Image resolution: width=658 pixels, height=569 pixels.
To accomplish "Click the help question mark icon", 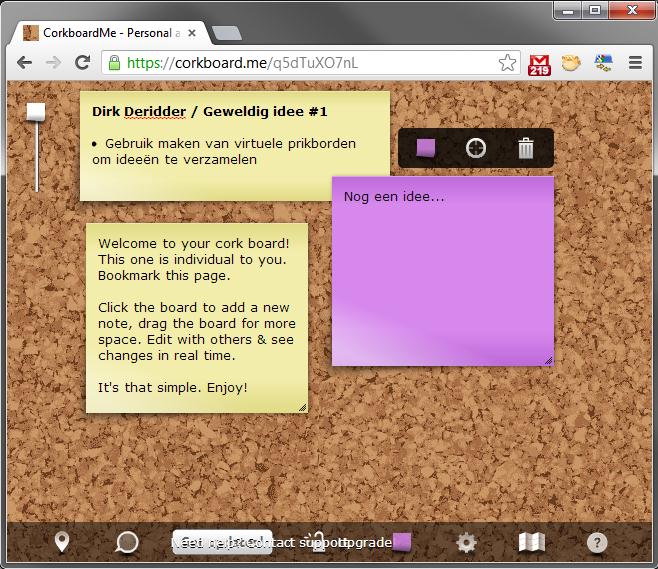I will 597,542.
